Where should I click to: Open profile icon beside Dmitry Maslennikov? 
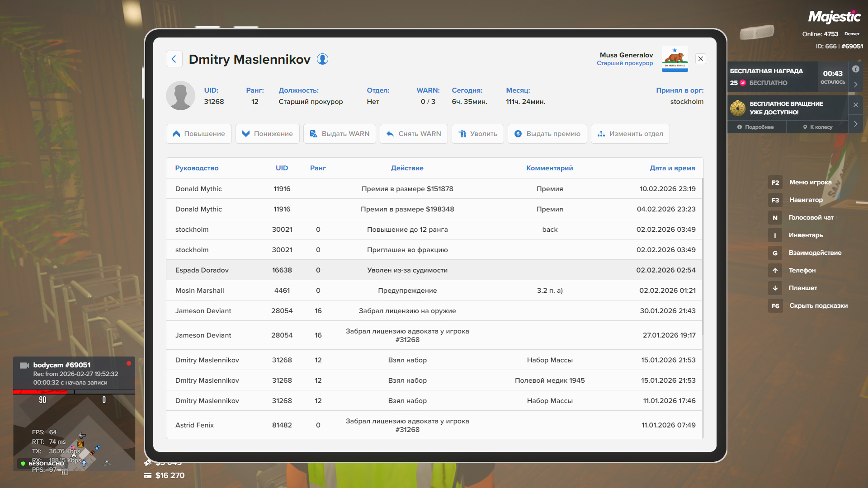pyautogui.click(x=322, y=59)
